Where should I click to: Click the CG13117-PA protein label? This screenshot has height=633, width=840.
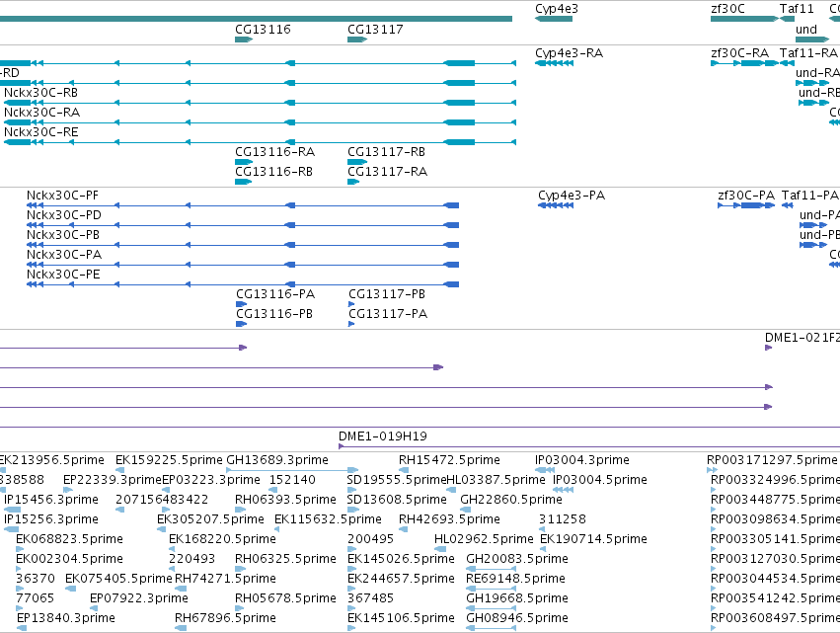388,314
